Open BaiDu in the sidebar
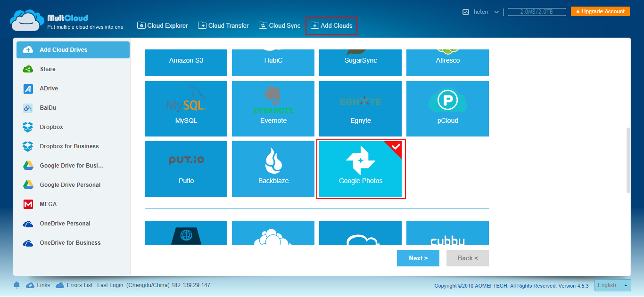644x297 pixels. [73, 108]
